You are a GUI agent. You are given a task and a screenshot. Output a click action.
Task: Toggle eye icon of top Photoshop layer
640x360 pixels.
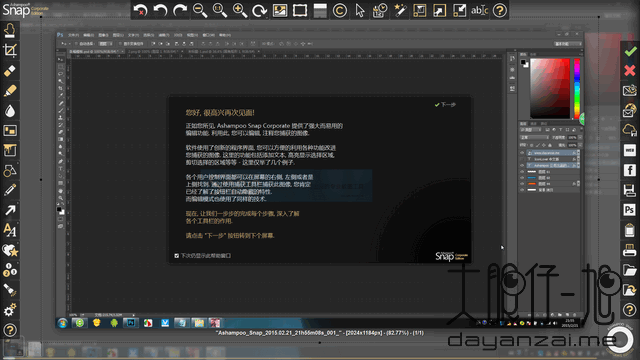click(522, 153)
